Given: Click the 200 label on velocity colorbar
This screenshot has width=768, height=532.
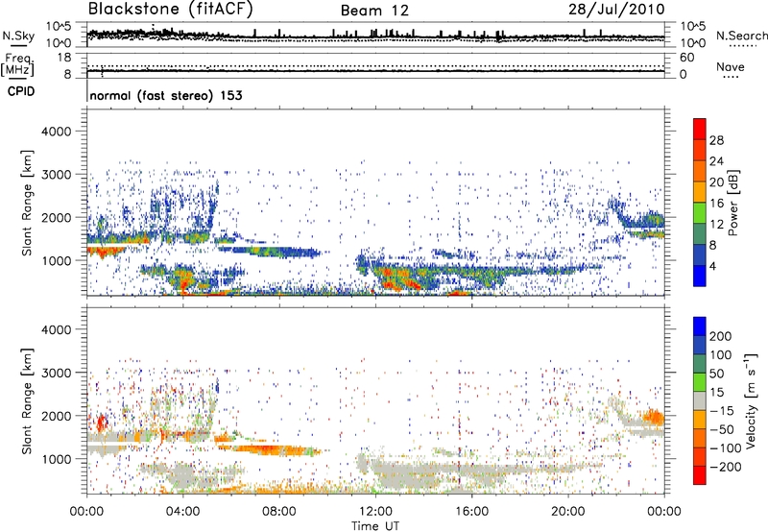Looking at the screenshot, I should (721, 336).
